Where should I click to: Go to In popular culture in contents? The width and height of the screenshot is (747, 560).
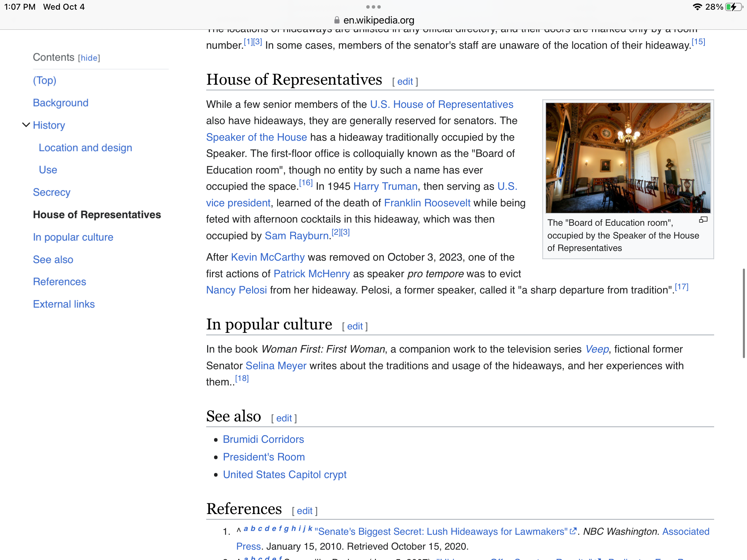(x=73, y=237)
